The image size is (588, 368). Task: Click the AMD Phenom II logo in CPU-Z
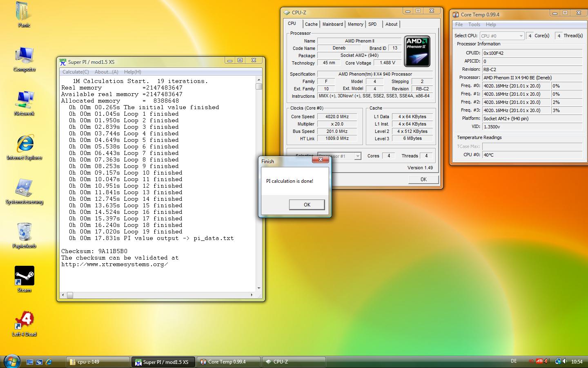click(417, 52)
